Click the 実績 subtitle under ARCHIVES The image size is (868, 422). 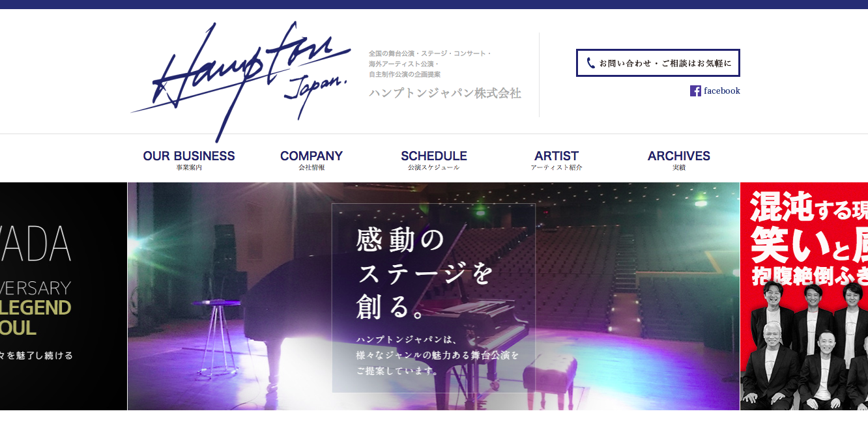coord(679,167)
